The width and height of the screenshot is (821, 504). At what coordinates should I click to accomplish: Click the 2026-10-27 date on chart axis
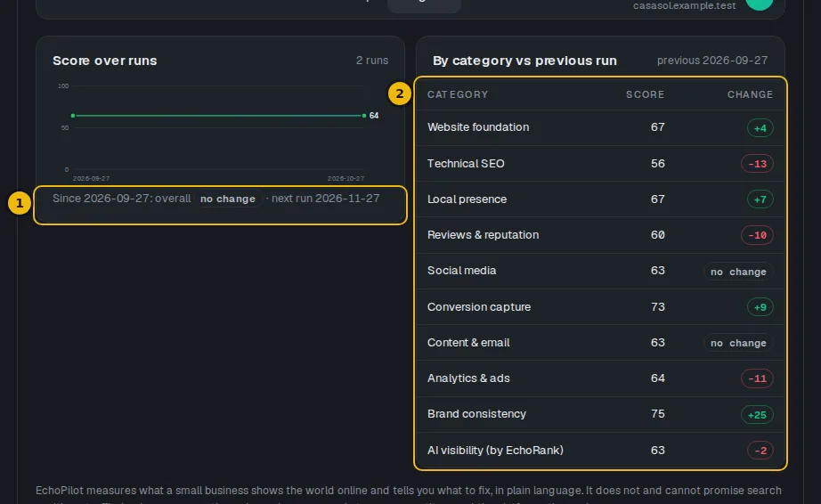345,178
